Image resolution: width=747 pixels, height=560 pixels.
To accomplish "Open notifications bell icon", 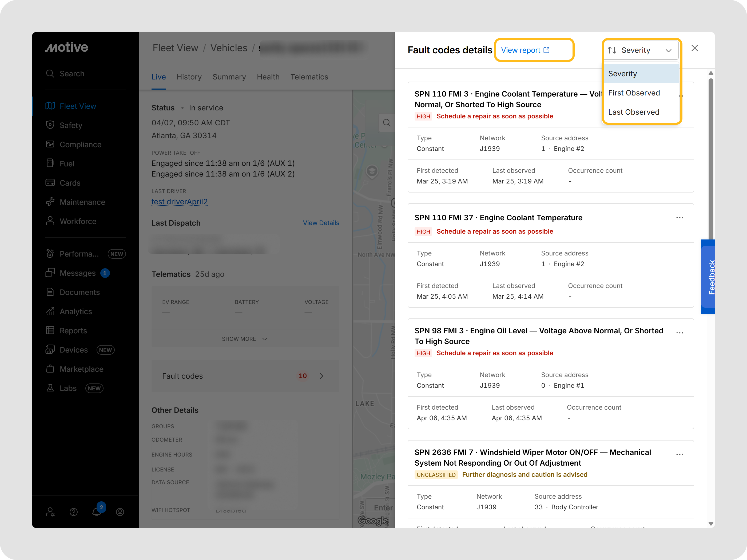I will tap(97, 512).
